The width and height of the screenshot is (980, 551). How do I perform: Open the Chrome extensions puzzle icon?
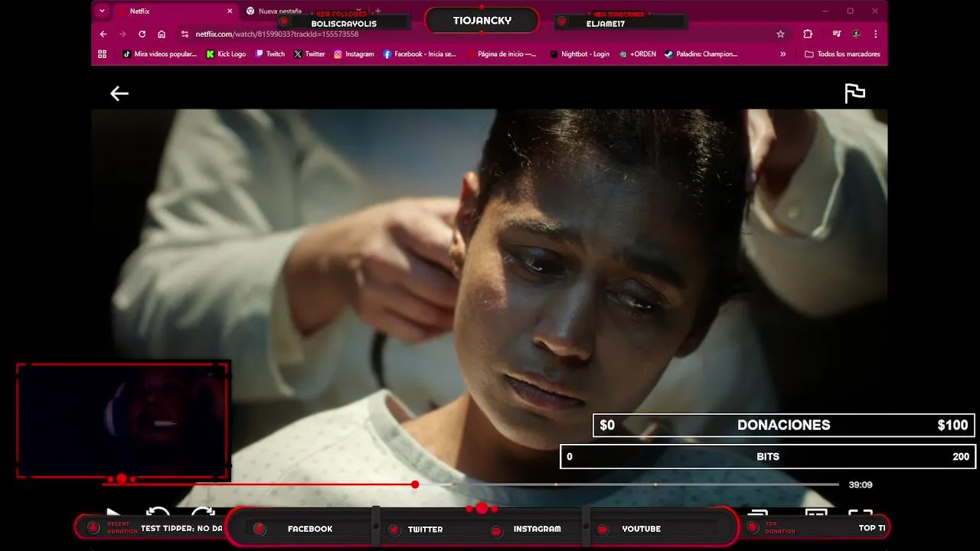[808, 34]
